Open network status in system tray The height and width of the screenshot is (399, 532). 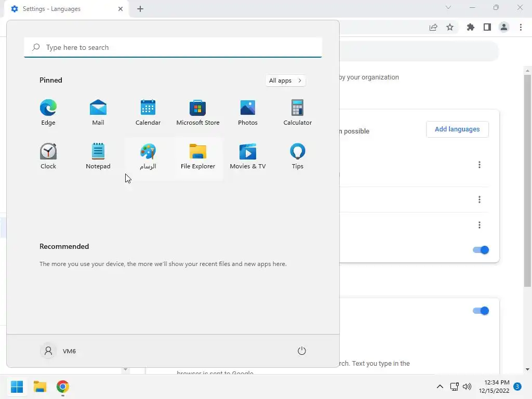click(454, 387)
